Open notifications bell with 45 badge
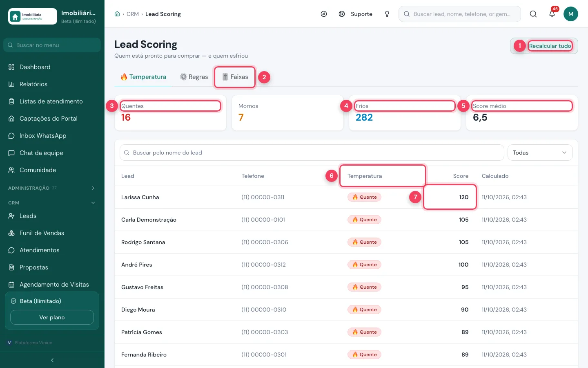 552,13
